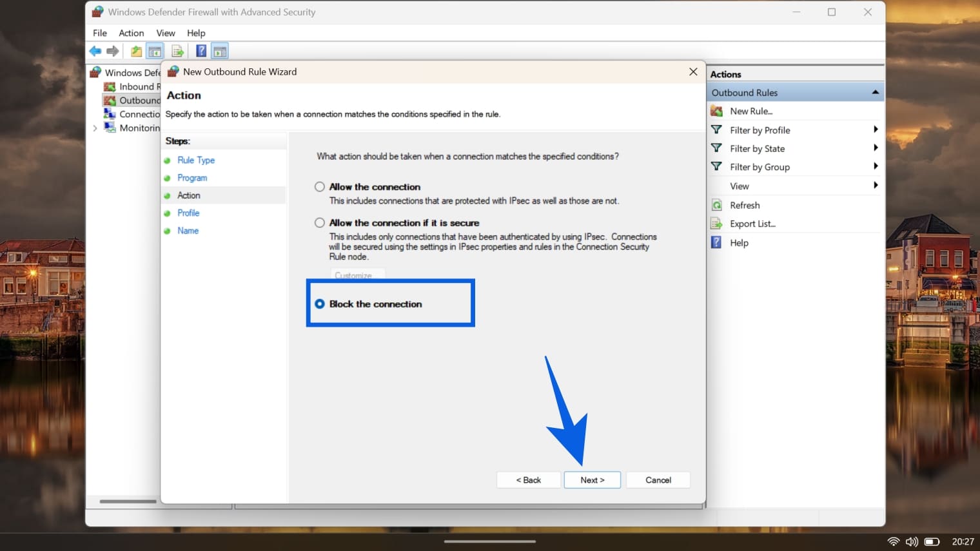Click the Filter by State funnel icon

tap(716, 148)
